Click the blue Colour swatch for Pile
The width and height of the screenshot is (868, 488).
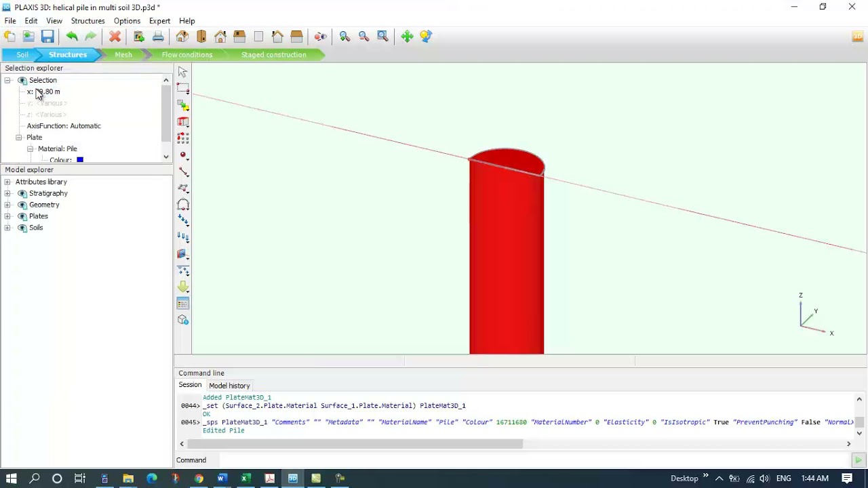[80, 160]
